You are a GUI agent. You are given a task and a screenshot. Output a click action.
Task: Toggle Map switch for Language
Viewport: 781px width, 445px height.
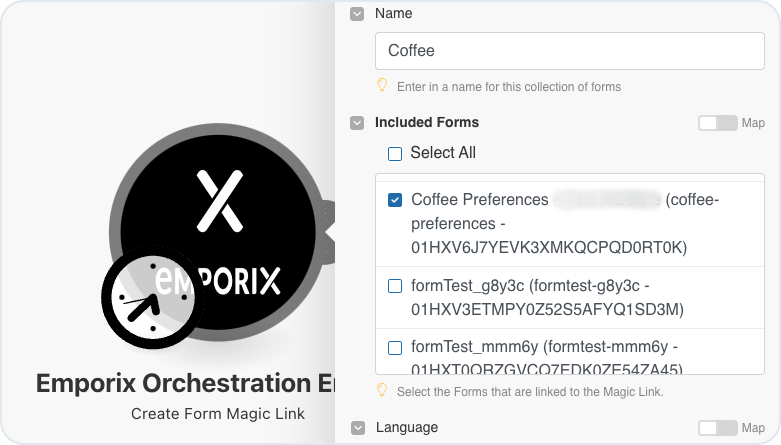pos(717,428)
